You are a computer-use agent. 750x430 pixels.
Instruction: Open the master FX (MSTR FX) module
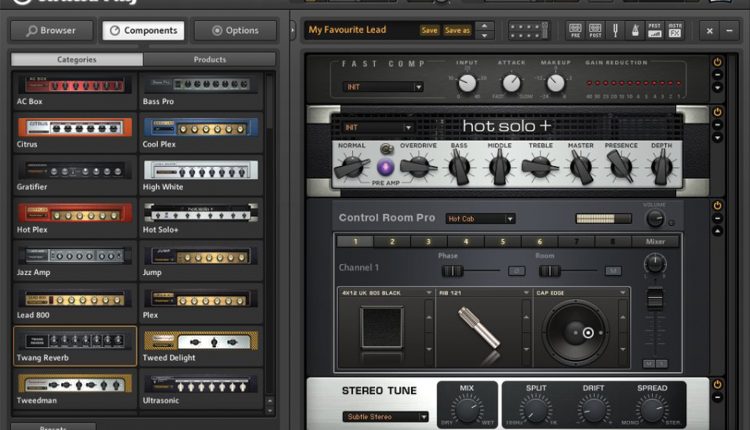(x=674, y=30)
